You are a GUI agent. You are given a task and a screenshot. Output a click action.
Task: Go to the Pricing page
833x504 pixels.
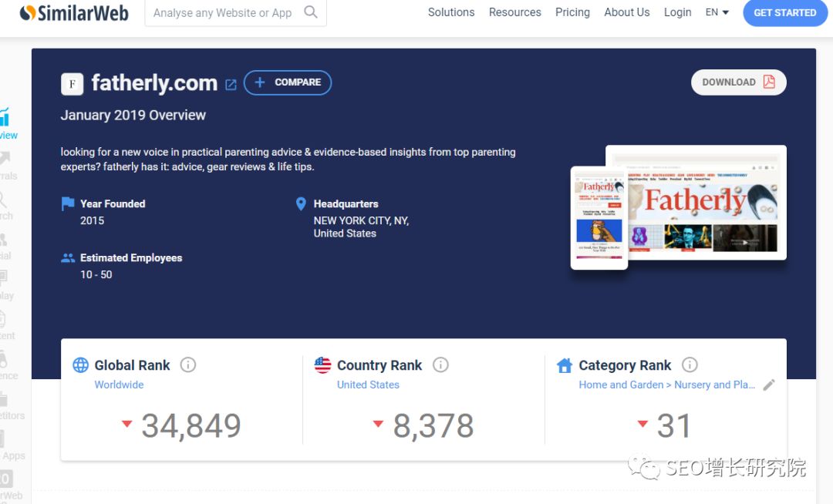[572, 12]
